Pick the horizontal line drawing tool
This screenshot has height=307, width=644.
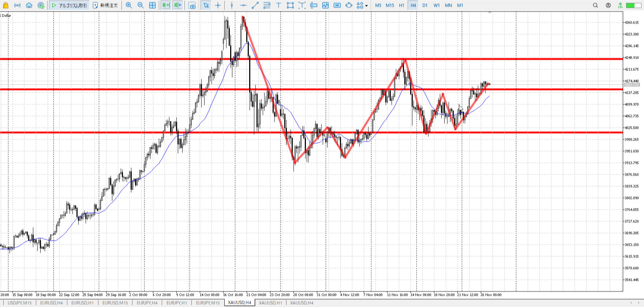pos(243,5)
